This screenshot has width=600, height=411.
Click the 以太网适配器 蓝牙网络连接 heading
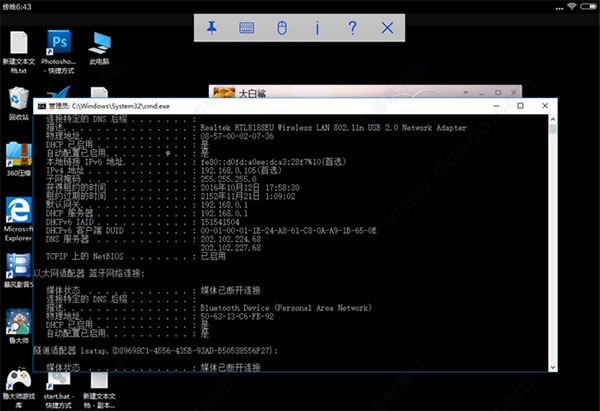89,273
